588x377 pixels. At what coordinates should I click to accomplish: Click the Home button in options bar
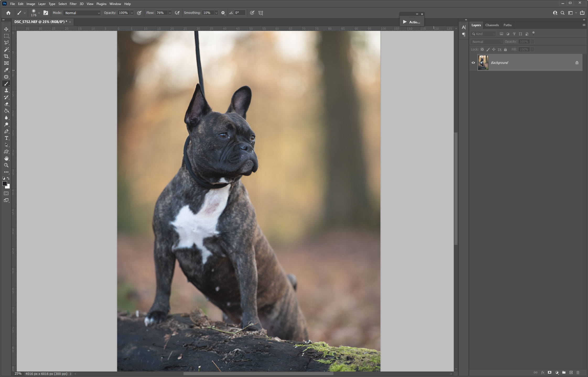pyautogui.click(x=8, y=13)
